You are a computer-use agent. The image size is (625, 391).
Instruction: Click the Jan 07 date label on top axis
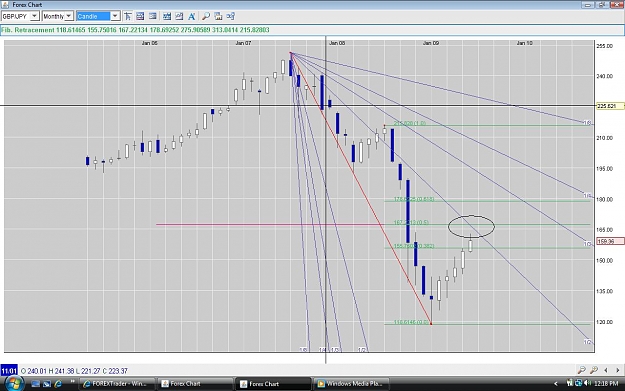point(243,43)
